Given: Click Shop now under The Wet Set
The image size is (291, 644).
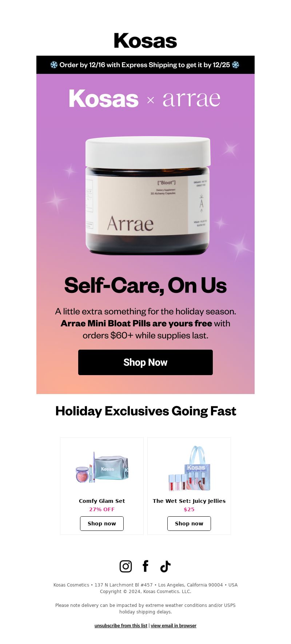Looking at the screenshot, I should click(189, 524).
